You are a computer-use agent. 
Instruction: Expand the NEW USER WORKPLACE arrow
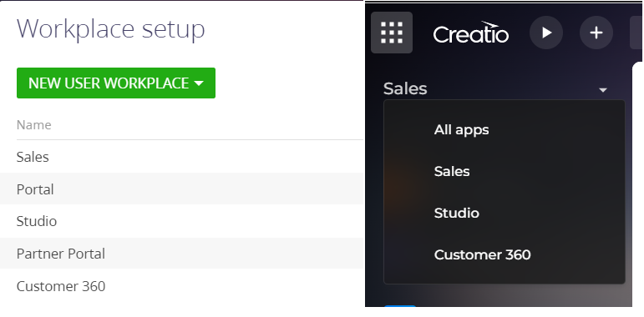198,83
